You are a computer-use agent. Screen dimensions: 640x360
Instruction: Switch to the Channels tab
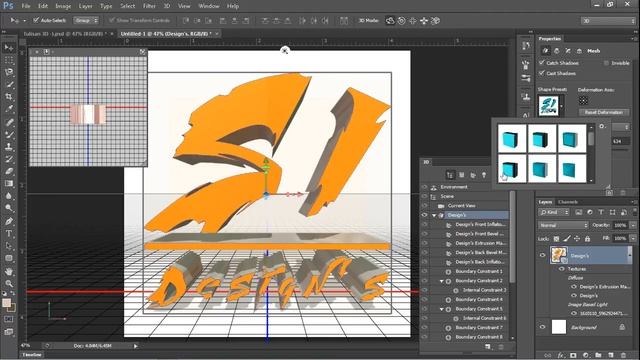tap(568, 202)
